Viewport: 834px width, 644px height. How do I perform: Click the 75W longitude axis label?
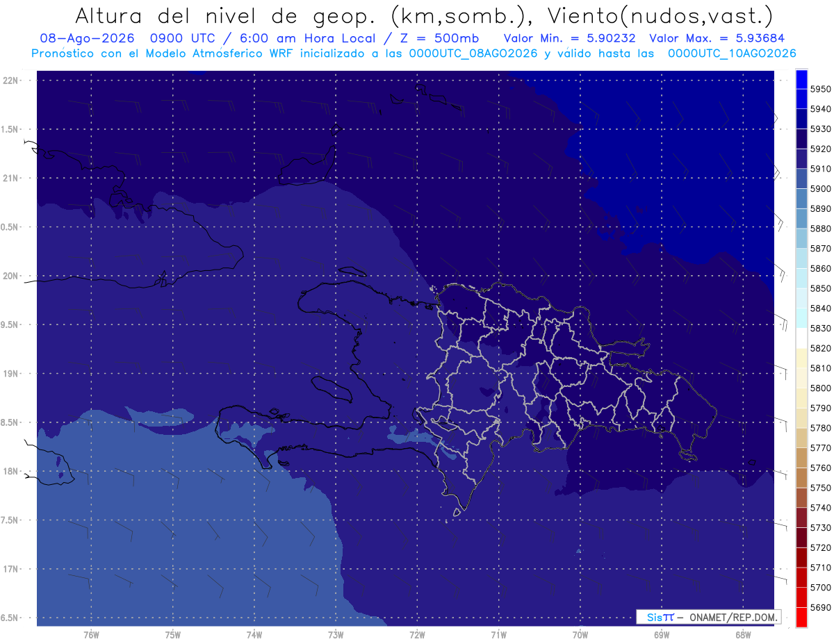[173, 635]
